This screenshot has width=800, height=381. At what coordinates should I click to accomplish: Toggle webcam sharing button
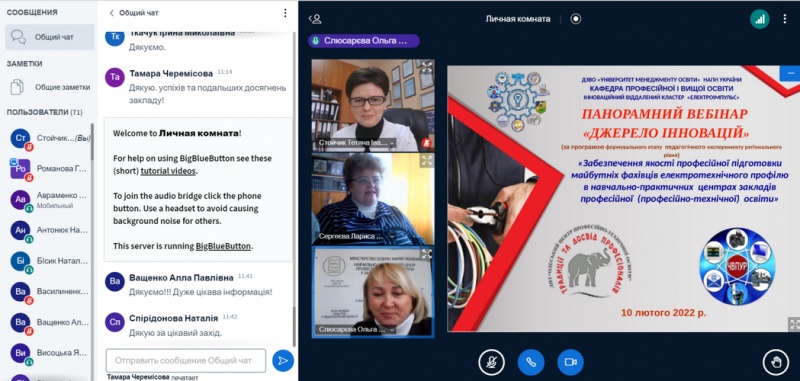point(570,362)
